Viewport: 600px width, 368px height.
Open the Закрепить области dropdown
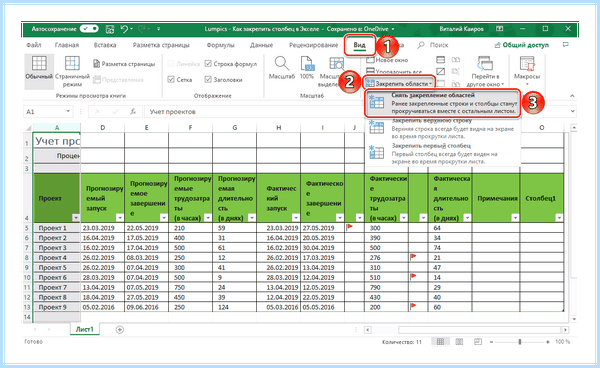(399, 83)
